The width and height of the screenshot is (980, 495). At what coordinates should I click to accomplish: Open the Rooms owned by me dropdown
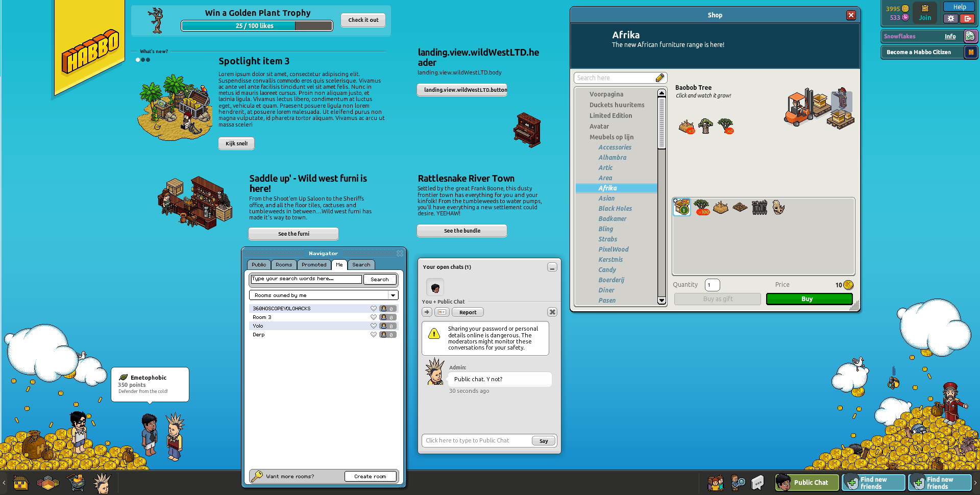coord(324,295)
